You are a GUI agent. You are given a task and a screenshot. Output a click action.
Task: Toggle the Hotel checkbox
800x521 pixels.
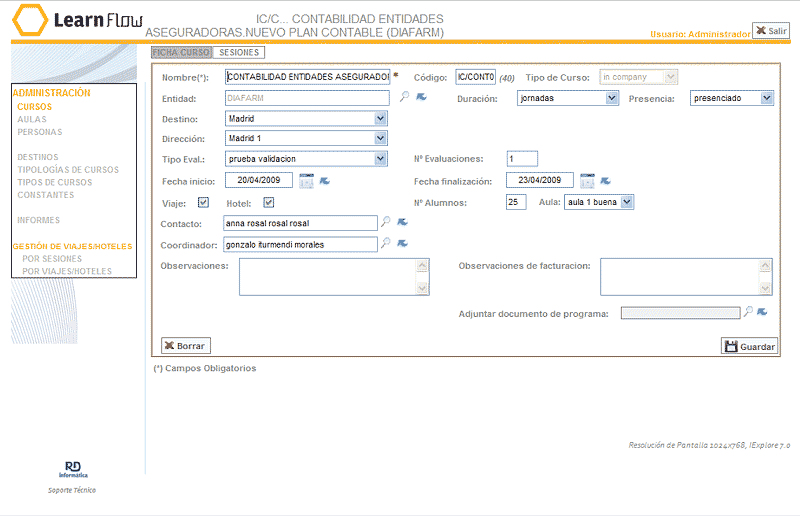(268, 202)
